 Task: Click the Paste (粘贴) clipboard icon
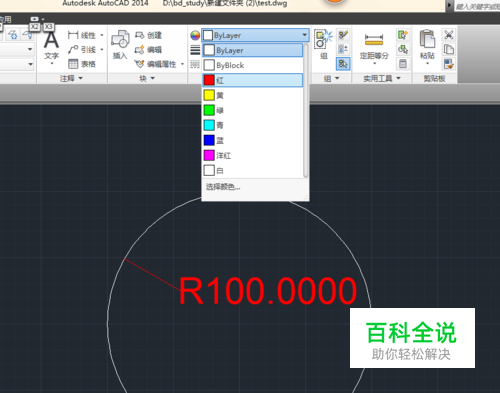427,39
